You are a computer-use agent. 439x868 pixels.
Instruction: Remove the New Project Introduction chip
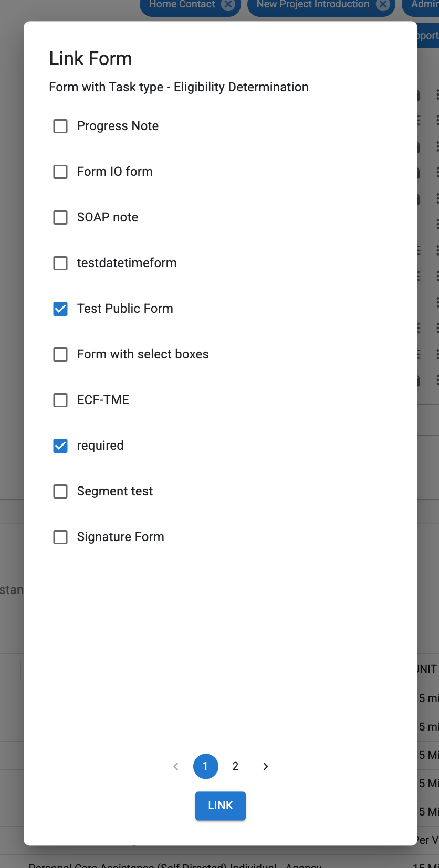[384, 5]
